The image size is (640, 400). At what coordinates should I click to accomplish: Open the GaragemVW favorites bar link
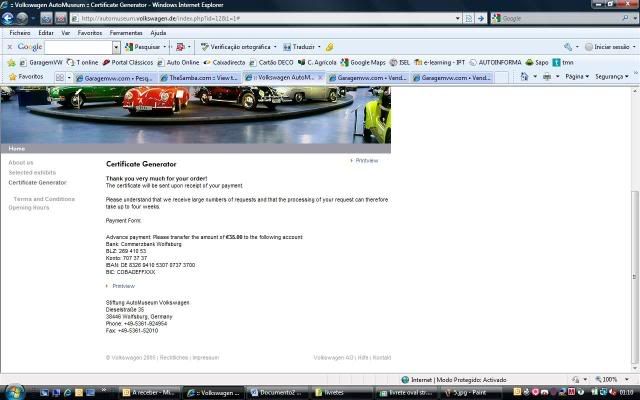click(x=41, y=62)
